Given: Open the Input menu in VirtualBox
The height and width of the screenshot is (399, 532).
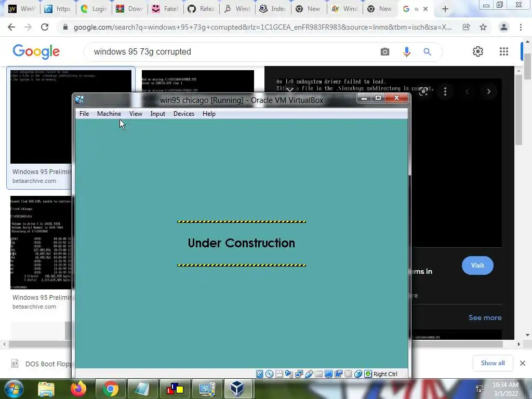Looking at the screenshot, I should (x=158, y=114).
